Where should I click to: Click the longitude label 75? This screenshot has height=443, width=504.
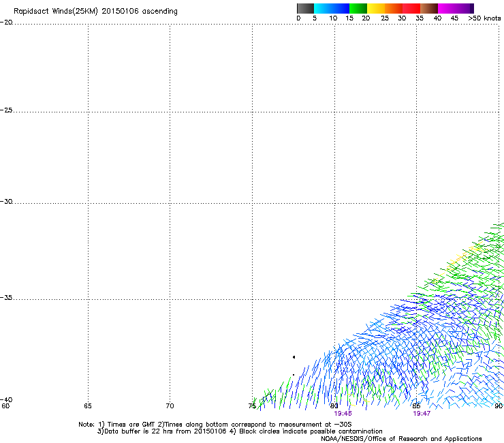pyautogui.click(x=252, y=406)
